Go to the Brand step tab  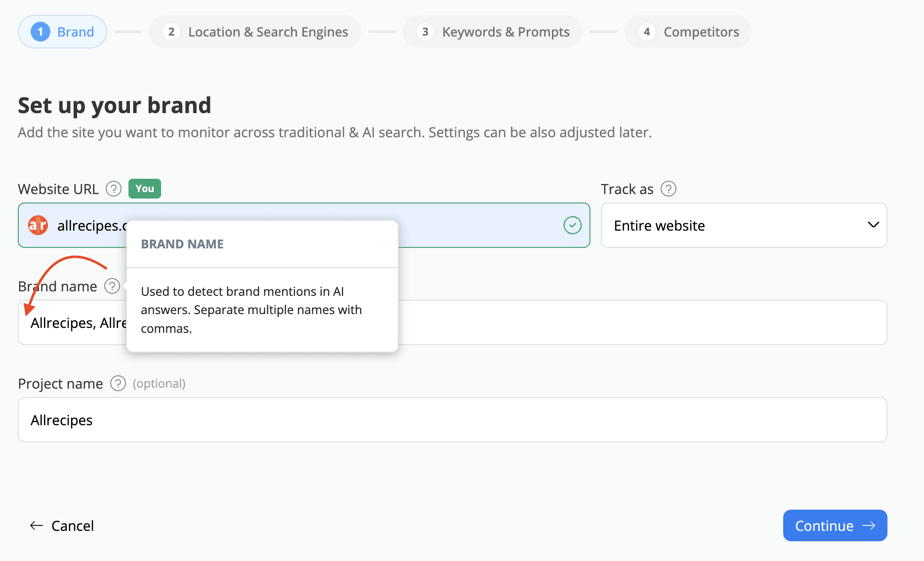click(x=63, y=32)
